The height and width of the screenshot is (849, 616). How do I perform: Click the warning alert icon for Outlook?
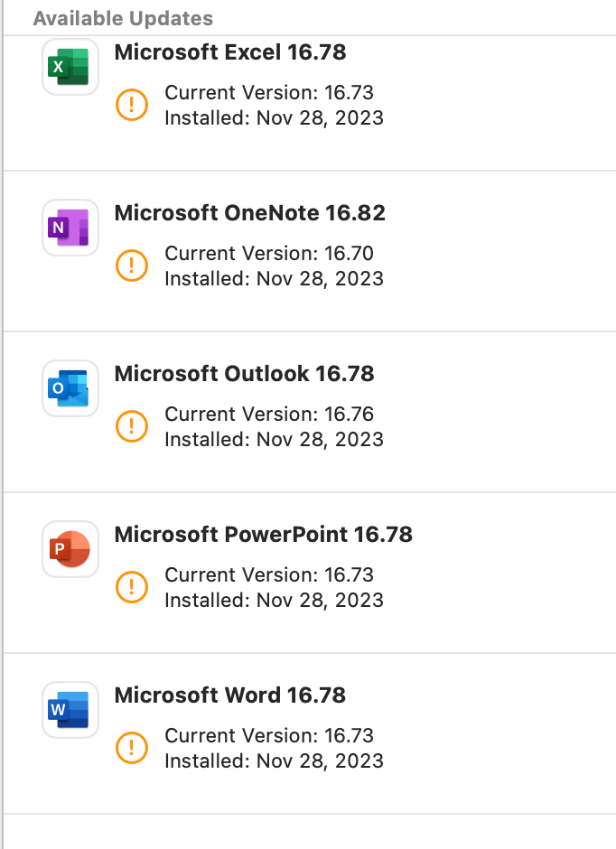(x=131, y=426)
